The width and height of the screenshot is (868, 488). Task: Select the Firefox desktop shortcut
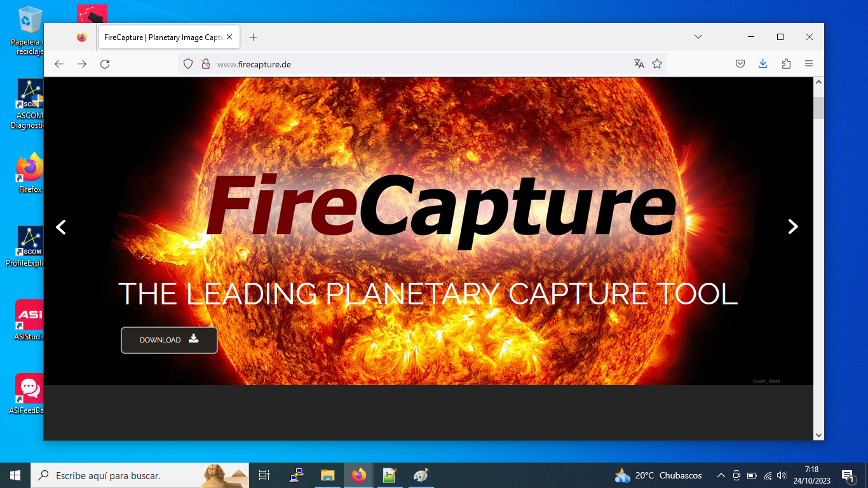29,173
